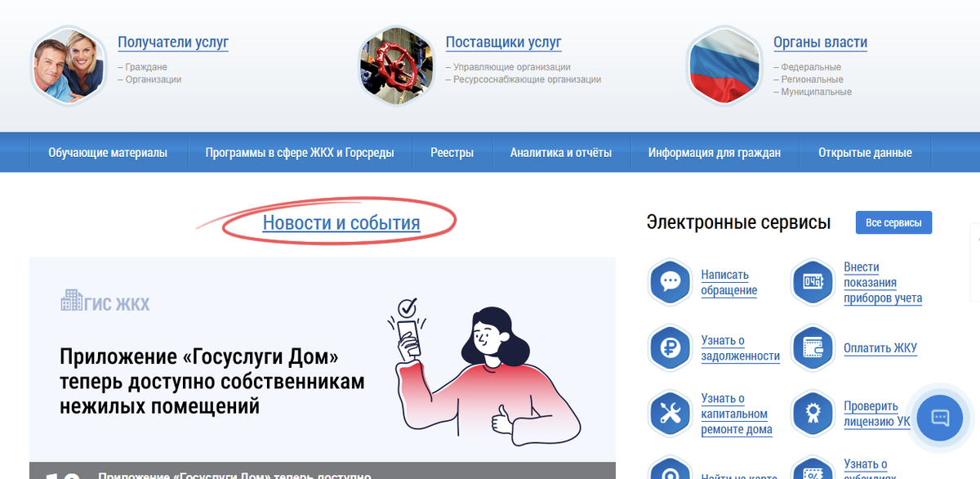The height and width of the screenshot is (479, 980).
Task: Click the couple photo for Получатели услуг
Action: pos(69,65)
